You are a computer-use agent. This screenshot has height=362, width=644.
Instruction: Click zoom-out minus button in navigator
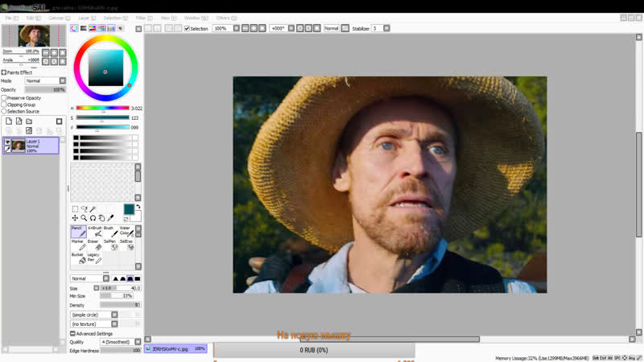[46, 52]
